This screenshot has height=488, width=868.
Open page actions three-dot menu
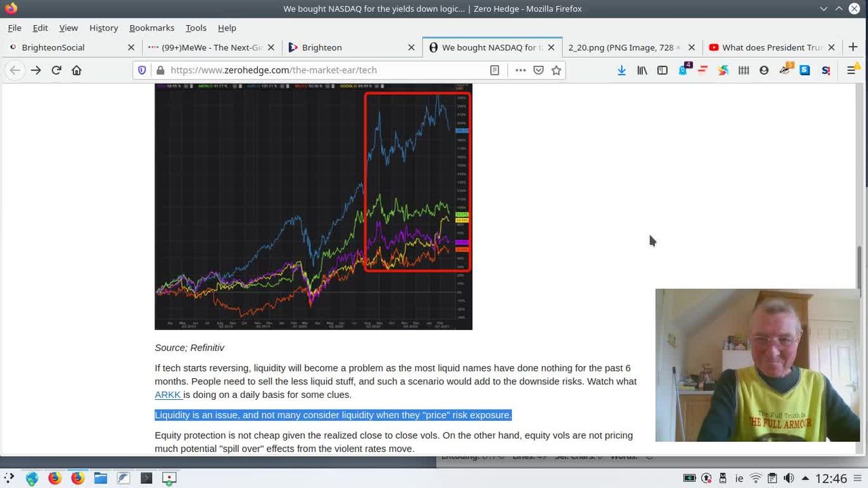[x=520, y=70]
